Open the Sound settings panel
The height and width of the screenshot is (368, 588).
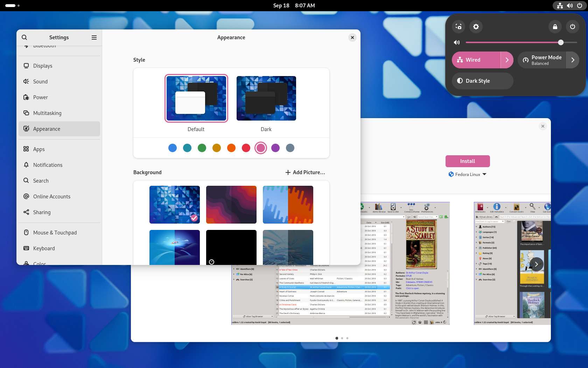40,82
